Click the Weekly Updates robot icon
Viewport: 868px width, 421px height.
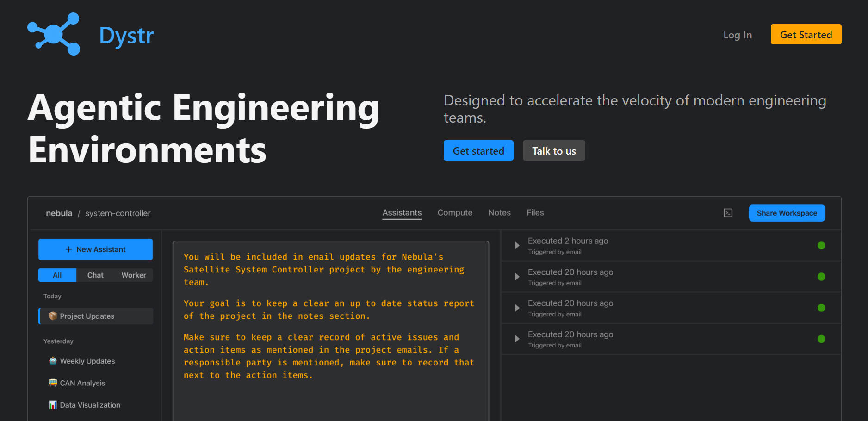(53, 361)
